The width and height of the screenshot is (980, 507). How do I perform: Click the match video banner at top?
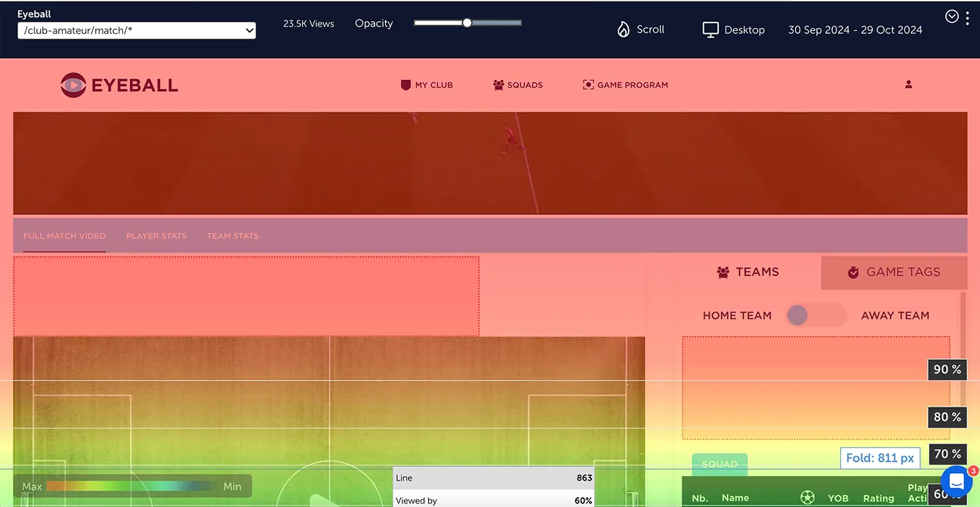point(490,164)
